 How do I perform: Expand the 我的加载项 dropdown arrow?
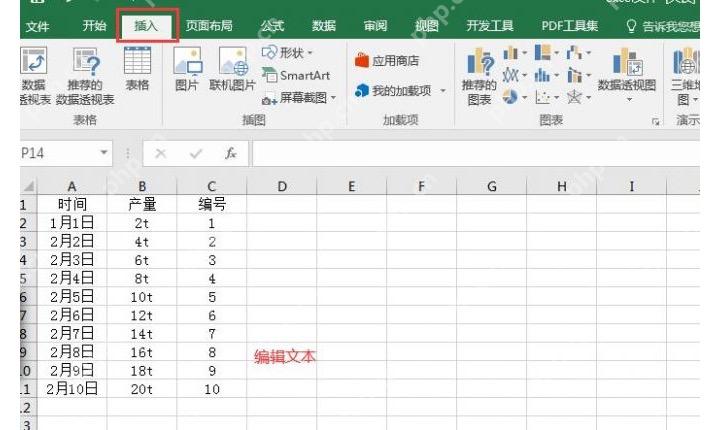tap(443, 91)
